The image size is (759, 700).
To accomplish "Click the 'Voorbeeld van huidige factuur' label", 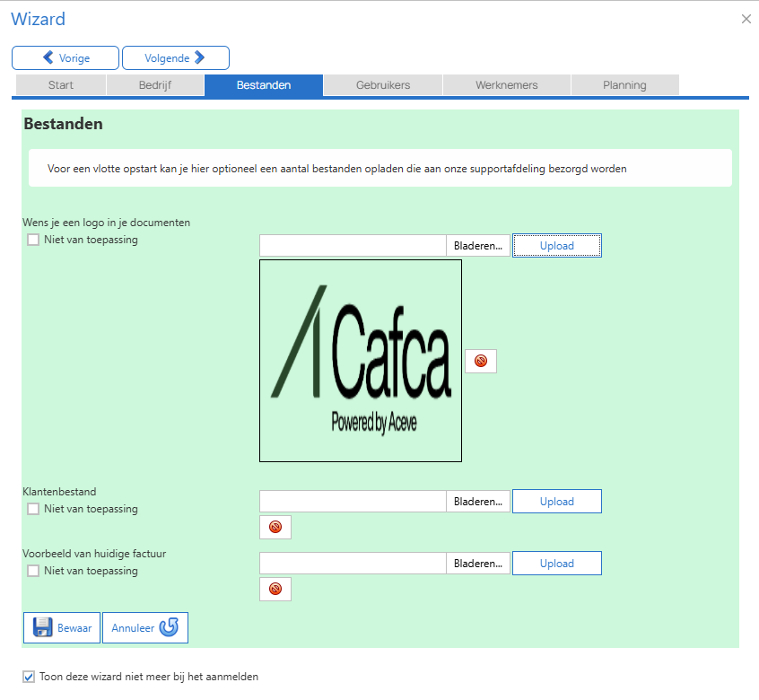I will tap(94, 554).
